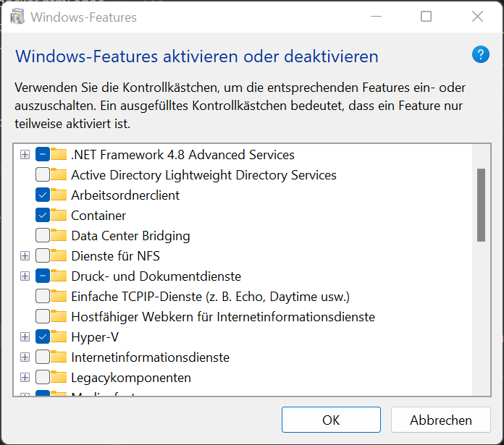Click the blue help question mark icon
The width and height of the screenshot is (504, 445).
[x=481, y=54]
